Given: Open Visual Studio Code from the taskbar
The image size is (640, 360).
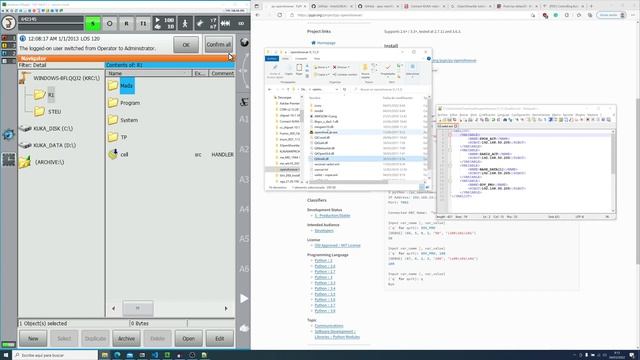Looking at the screenshot, I should pyautogui.click(x=155, y=355).
